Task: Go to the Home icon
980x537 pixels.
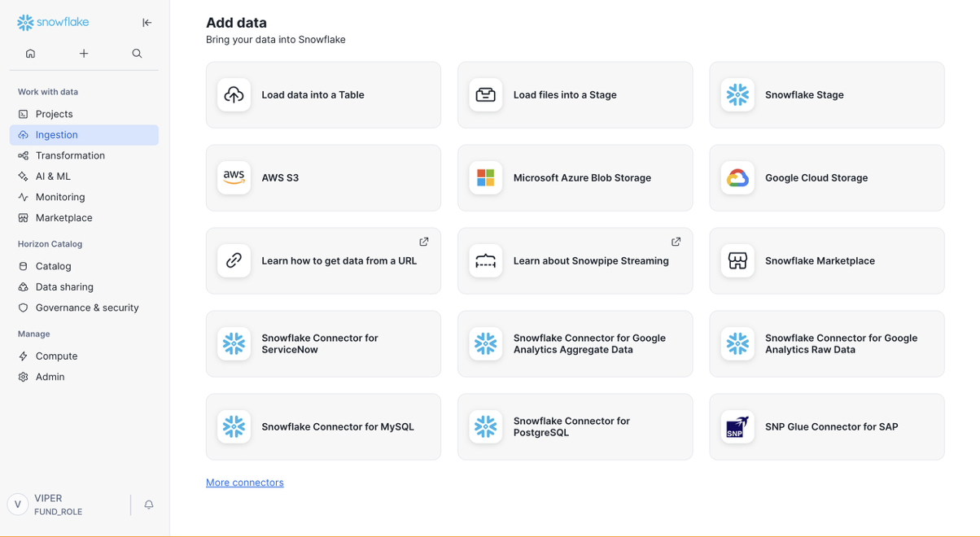Action: (x=31, y=54)
